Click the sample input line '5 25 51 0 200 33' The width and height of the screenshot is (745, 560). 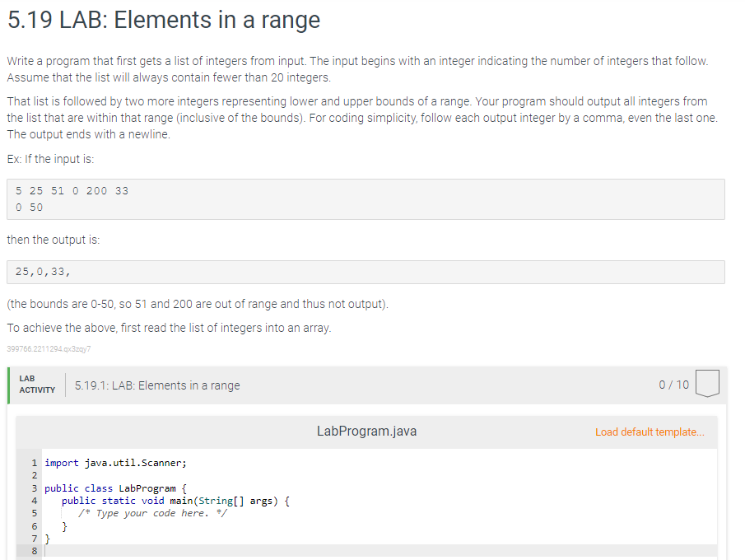72,190
